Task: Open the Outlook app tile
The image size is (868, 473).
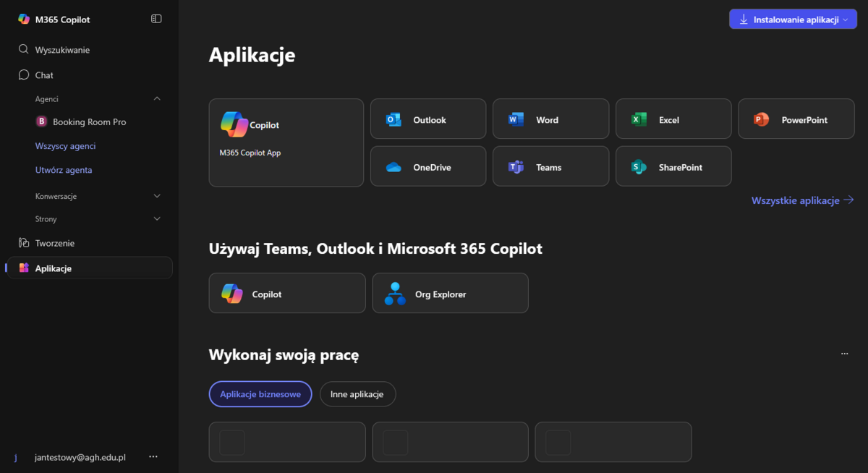Action: [427, 119]
